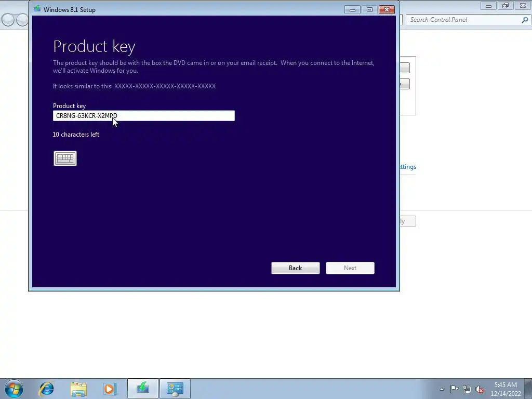Go Back in Windows 8.1 Setup

(x=295, y=268)
